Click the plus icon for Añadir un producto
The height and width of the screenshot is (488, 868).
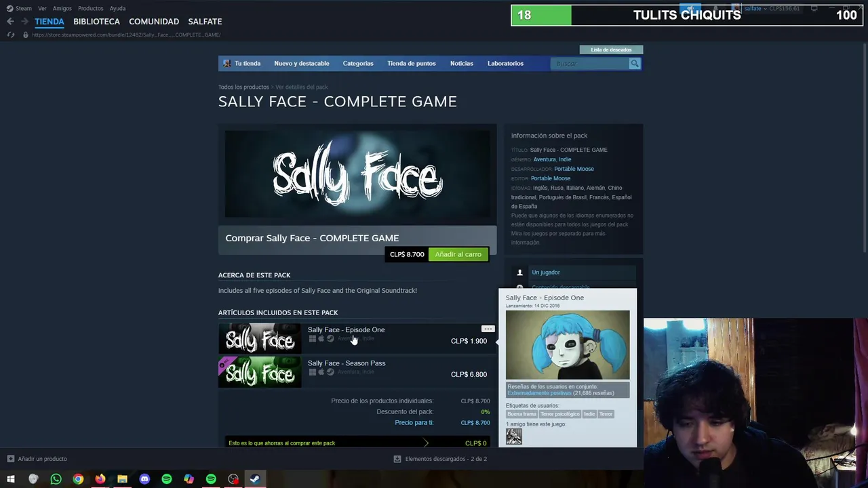click(10, 459)
